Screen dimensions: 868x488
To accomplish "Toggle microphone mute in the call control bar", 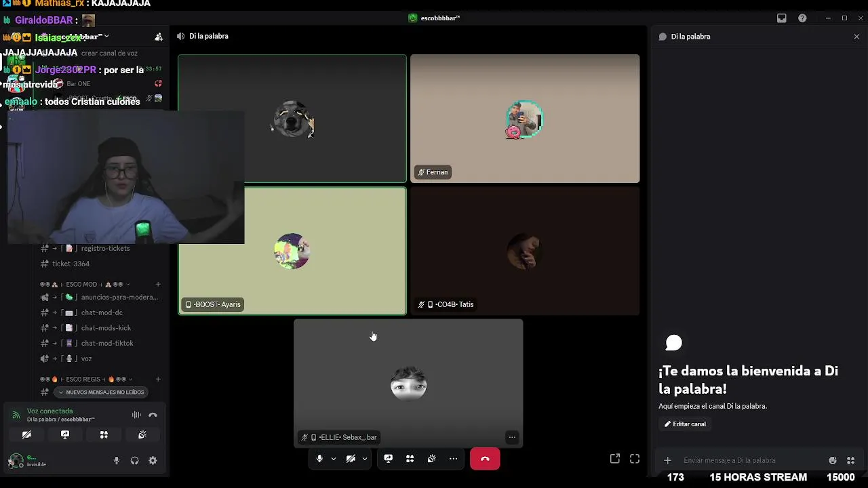I will tap(319, 459).
